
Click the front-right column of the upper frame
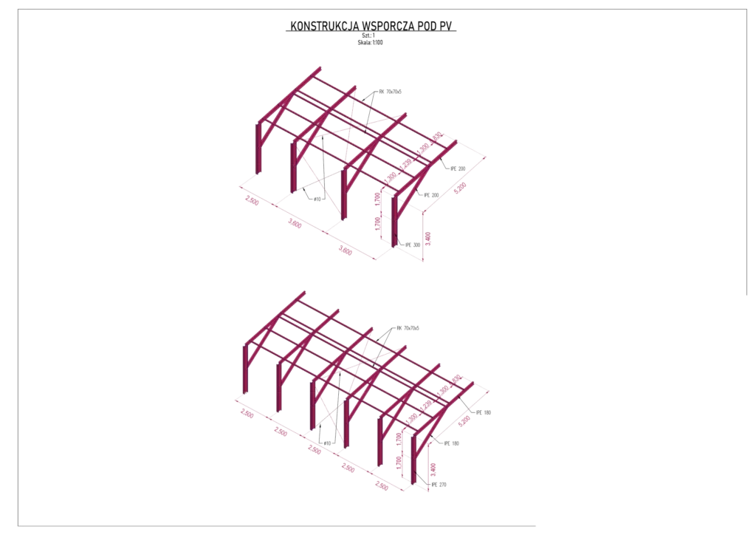coord(395,220)
